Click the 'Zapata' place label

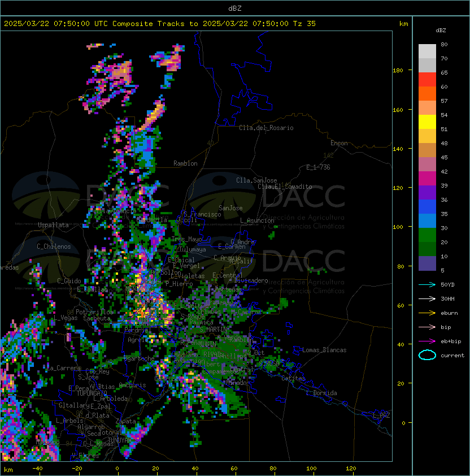pos(125,421)
